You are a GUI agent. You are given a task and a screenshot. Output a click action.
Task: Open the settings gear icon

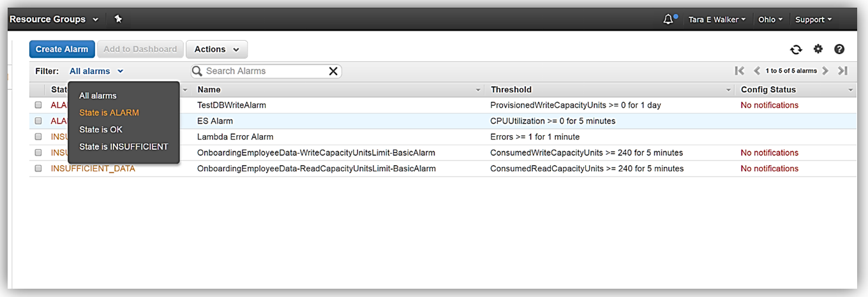(818, 49)
